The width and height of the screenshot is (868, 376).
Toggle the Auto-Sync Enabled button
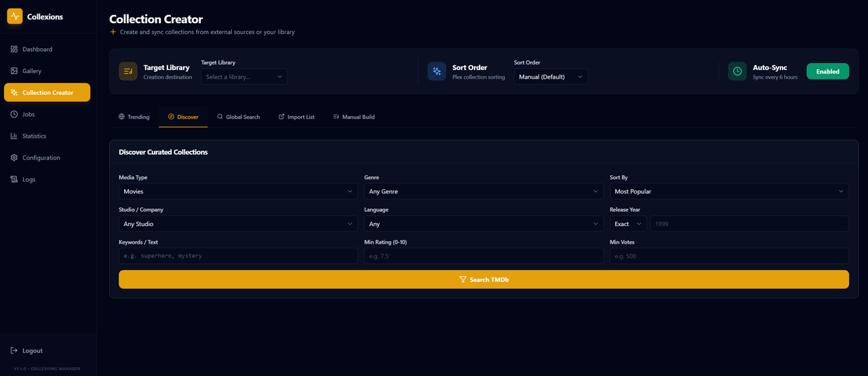(x=827, y=71)
